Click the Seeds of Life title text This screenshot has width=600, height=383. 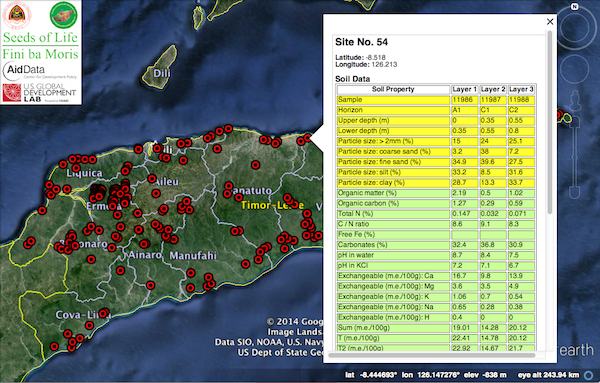tap(40, 37)
